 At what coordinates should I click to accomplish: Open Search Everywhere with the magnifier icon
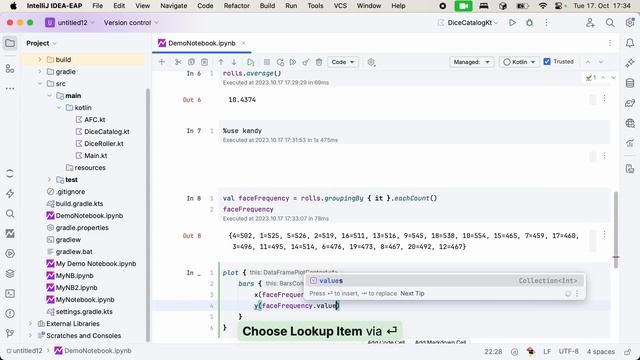tap(610, 23)
